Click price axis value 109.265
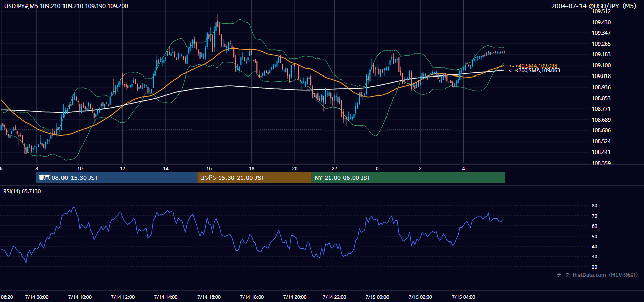This screenshot has height=302, width=644. (x=601, y=44)
